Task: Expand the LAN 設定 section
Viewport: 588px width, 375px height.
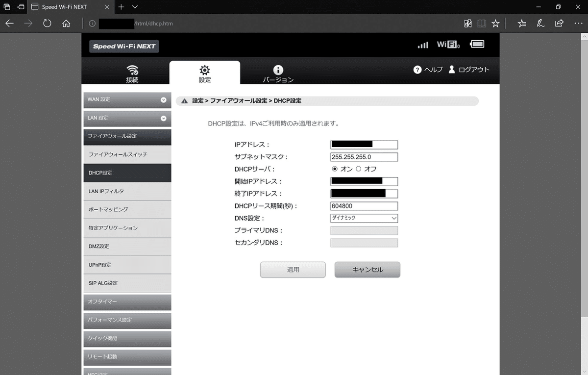Action: [127, 118]
